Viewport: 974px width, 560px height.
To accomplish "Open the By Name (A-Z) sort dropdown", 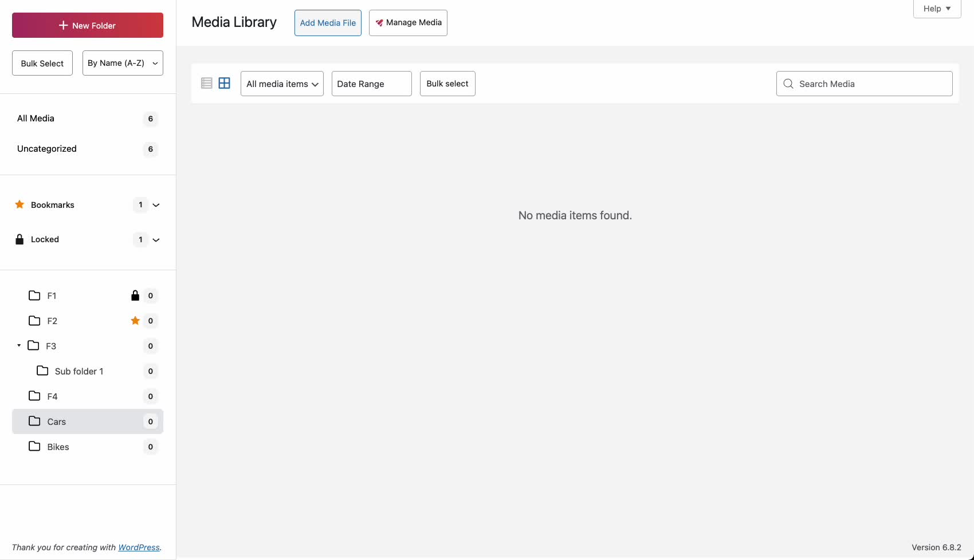I will point(122,62).
